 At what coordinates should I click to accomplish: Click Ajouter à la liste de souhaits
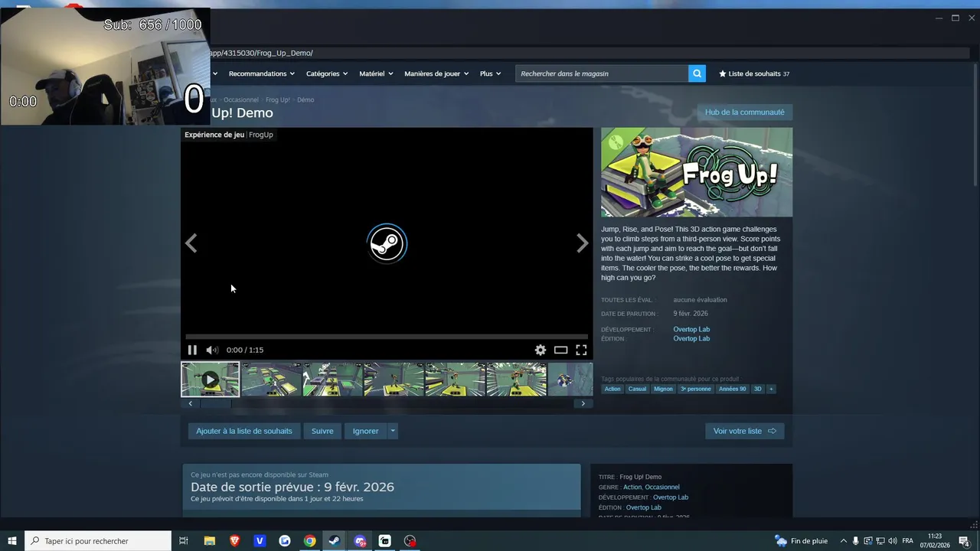(x=244, y=431)
